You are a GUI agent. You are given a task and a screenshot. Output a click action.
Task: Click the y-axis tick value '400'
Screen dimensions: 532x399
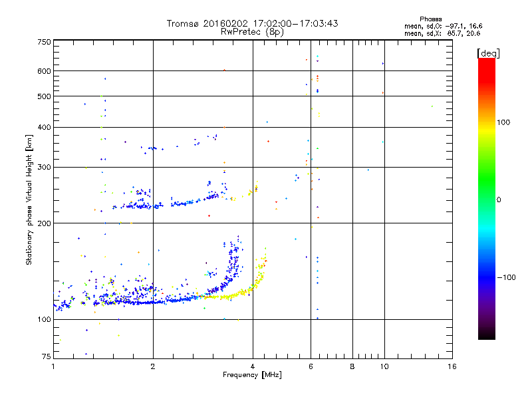tap(45, 127)
